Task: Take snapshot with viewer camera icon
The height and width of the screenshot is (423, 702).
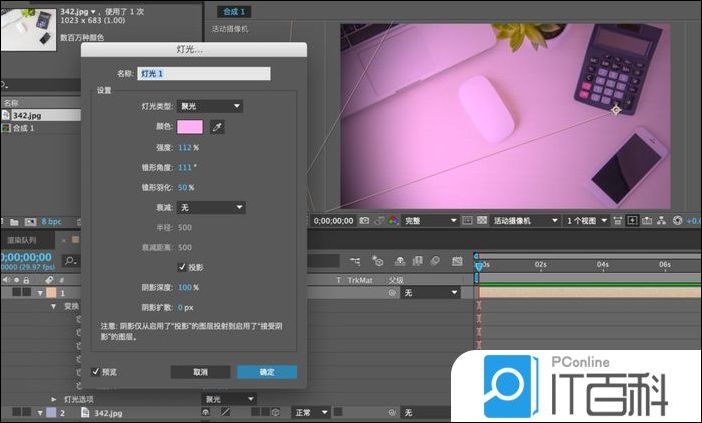Action: tap(364, 221)
